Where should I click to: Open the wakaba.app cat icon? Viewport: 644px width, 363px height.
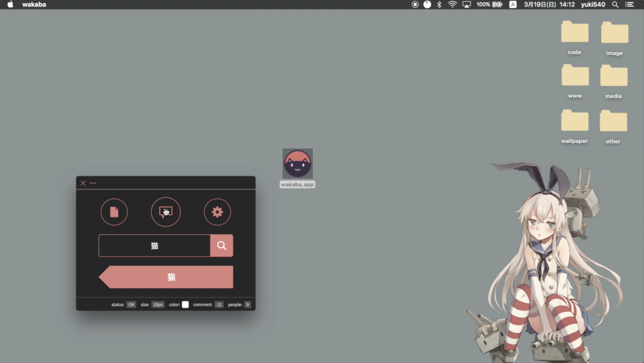pyautogui.click(x=297, y=164)
